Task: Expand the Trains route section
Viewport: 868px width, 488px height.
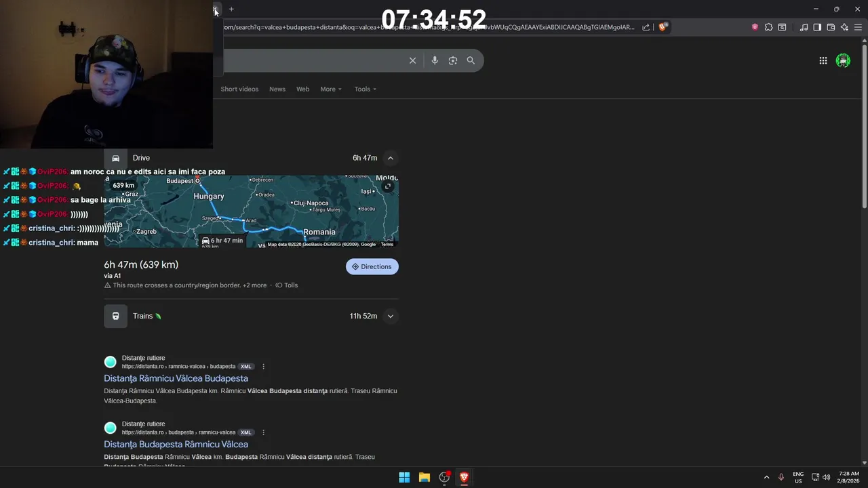Action: click(x=390, y=316)
